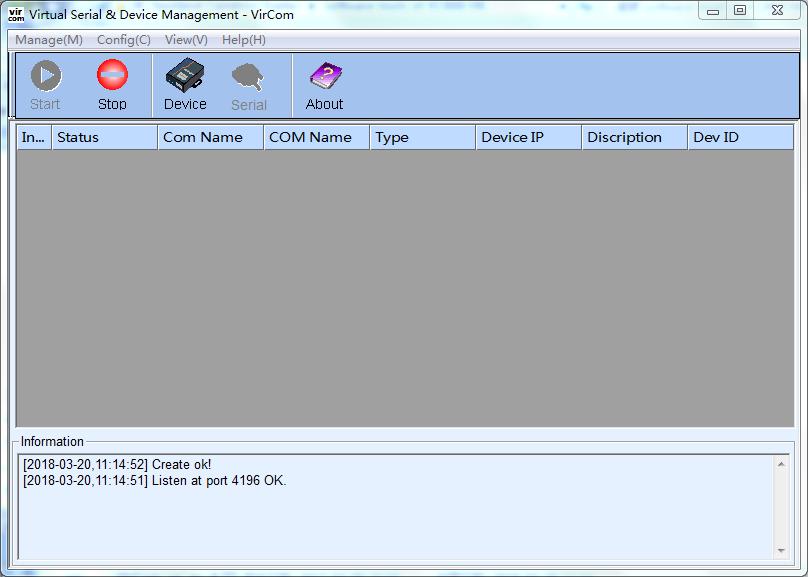Click the first Com Name column header
The width and height of the screenshot is (808, 577).
(x=210, y=137)
